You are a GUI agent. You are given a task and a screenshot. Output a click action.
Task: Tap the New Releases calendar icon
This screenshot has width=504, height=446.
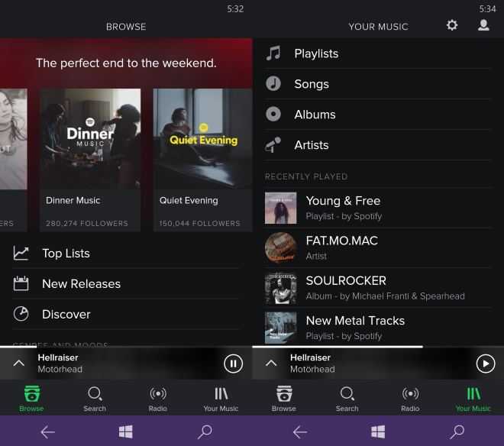(x=21, y=283)
